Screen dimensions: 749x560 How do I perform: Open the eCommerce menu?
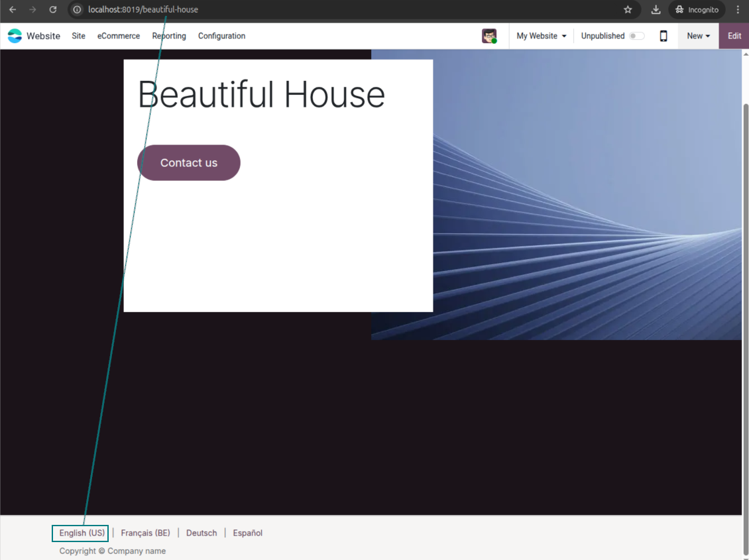click(119, 36)
